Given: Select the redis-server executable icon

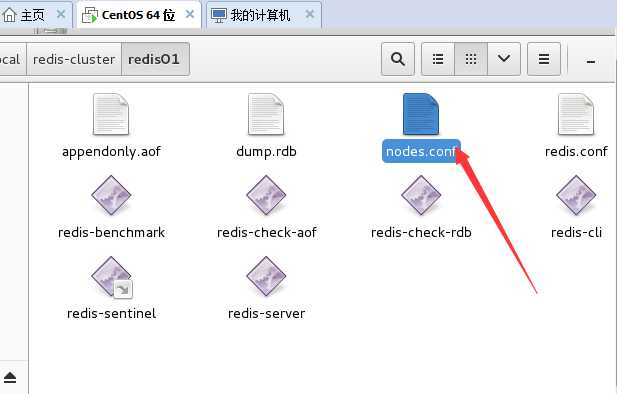Looking at the screenshot, I should click(x=266, y=276).
